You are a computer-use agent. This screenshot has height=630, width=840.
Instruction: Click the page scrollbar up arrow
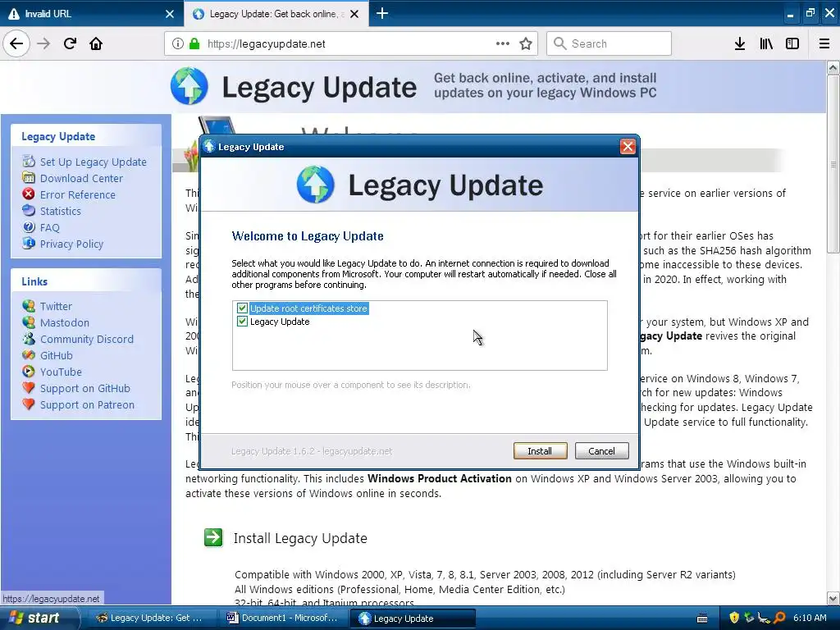[833, 67]
